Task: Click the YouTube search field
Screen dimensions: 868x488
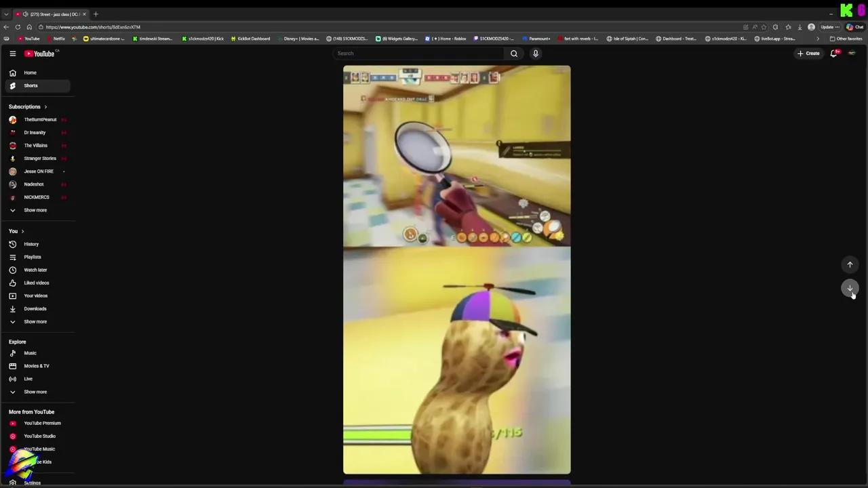Action: coord(418,54)
